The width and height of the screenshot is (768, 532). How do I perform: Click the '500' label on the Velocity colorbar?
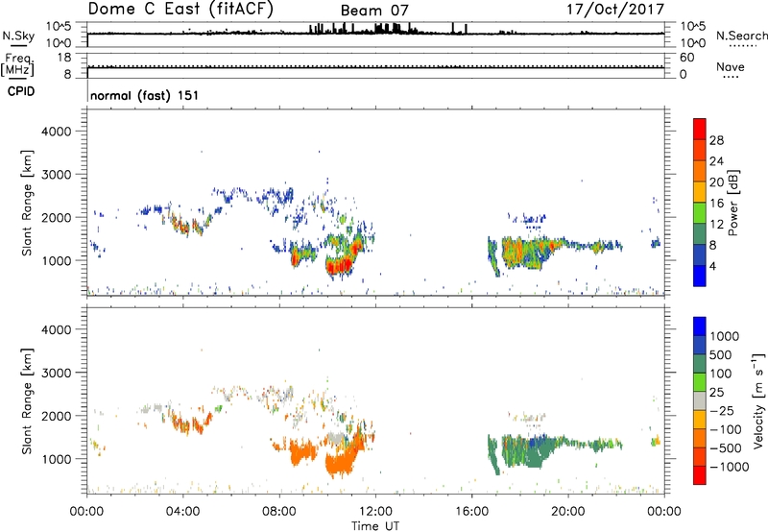722,354
